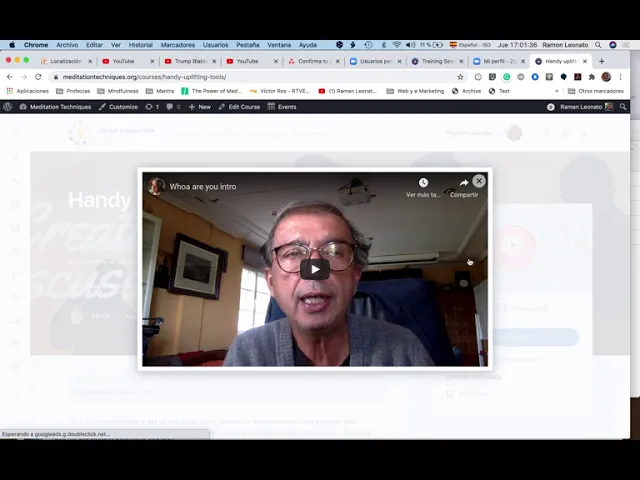Screen dimensions: 640x480
Task: Open the Text bookmark
Action: pyautogui.click(x=499, y=91)
